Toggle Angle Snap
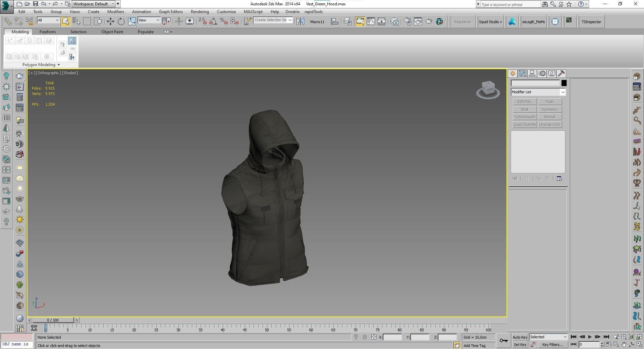Screen dimensions: 644x349 click(213, 21)
